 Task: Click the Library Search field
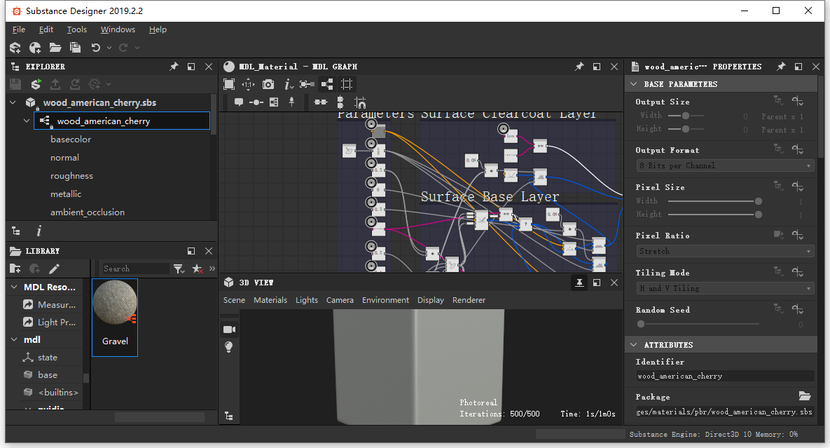[x=135, y=269]
